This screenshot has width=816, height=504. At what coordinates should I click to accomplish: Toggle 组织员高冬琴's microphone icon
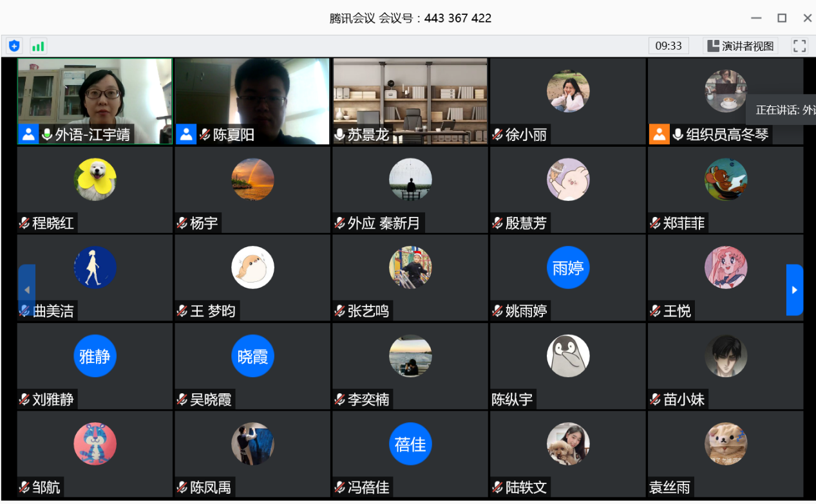[678, 135]
